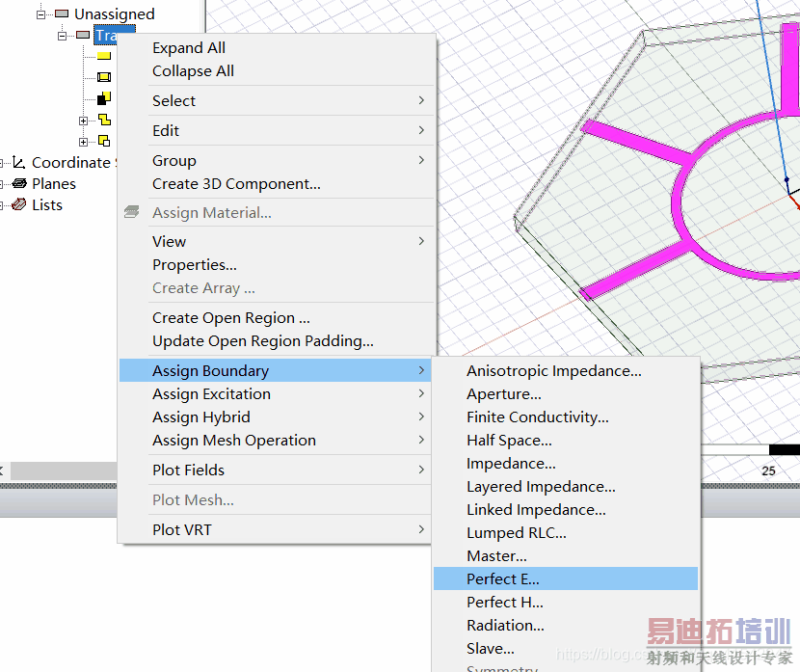Select the Planes tree item
Viewport: 800px width, 672px height.
(54, 184)
